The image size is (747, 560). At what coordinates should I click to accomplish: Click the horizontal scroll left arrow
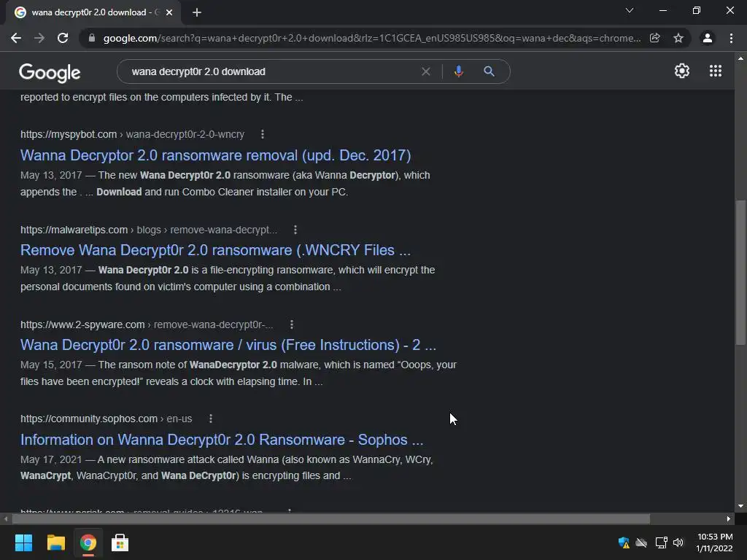click(x=6, y=518)
